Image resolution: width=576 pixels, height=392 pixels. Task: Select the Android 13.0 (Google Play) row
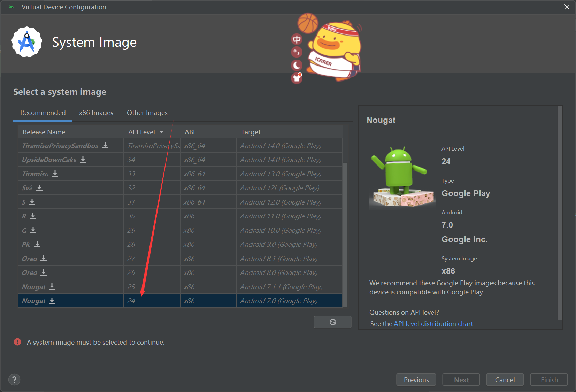(180, 174)
